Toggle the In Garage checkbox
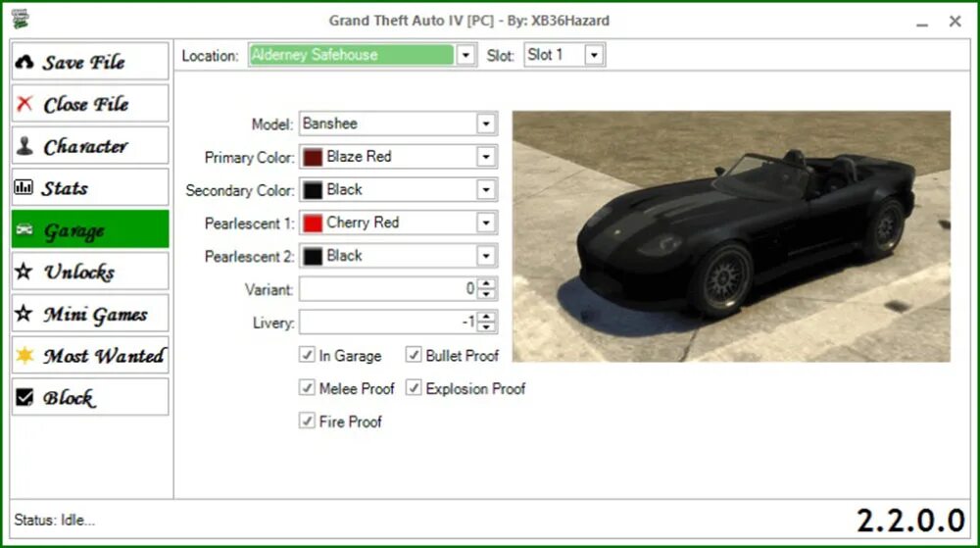 [x=306, y=355]
